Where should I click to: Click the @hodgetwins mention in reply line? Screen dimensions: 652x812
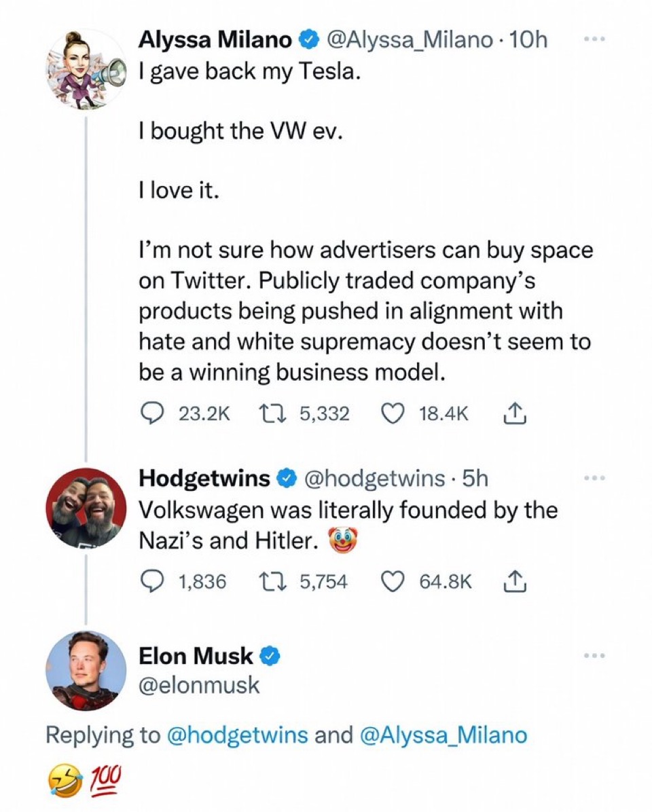[x=237, y=735]
